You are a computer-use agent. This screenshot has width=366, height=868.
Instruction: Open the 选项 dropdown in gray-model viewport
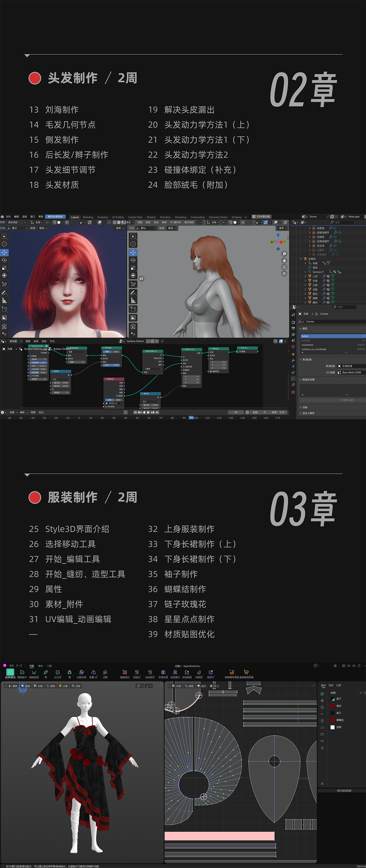283,228
